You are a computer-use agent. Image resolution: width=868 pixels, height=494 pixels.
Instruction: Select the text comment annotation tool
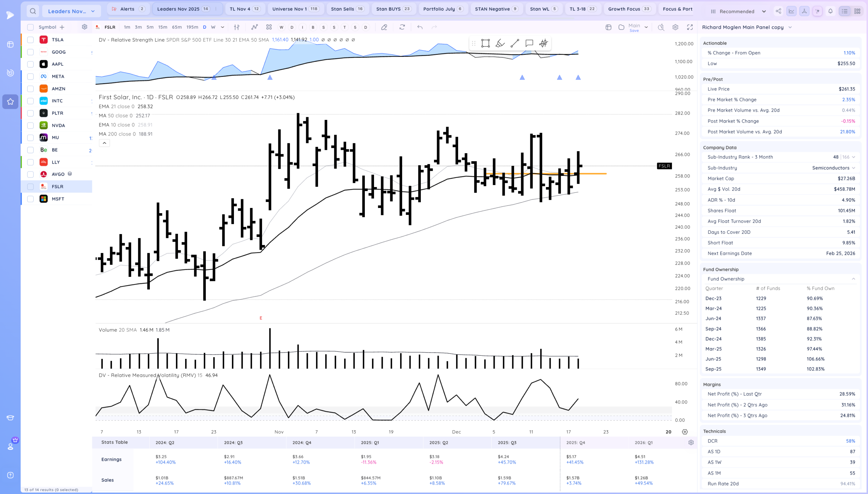529,43
